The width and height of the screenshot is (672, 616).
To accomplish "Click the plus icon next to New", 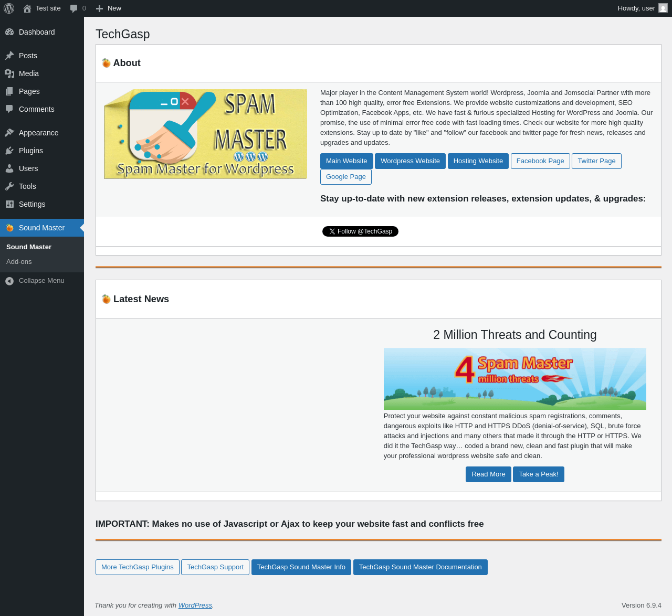I will 99,8.
